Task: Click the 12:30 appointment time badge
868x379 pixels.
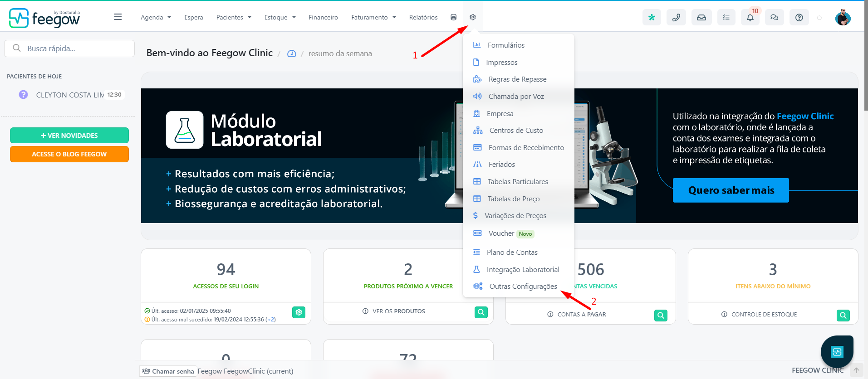Action: [114, 95]
